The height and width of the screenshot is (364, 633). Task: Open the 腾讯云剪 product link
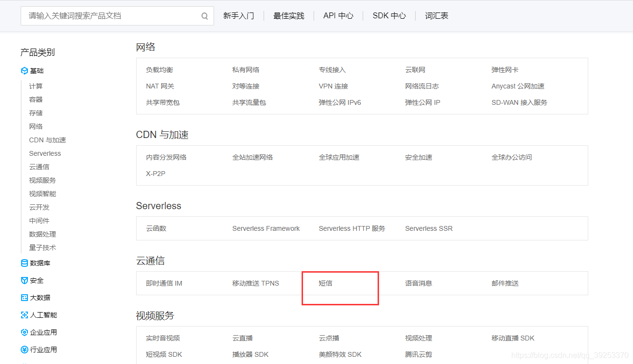click(x=418, y=354)
